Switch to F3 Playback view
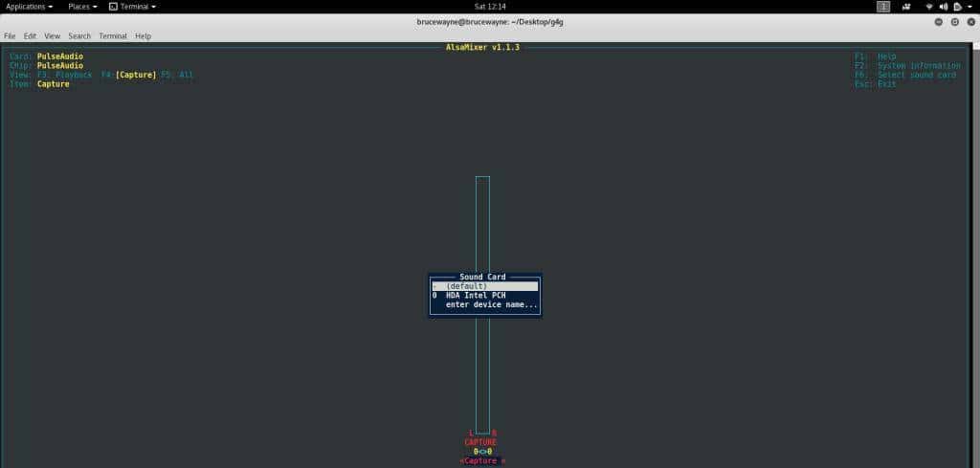This screenshot has height=468, width=980. [x=64, y=75]
